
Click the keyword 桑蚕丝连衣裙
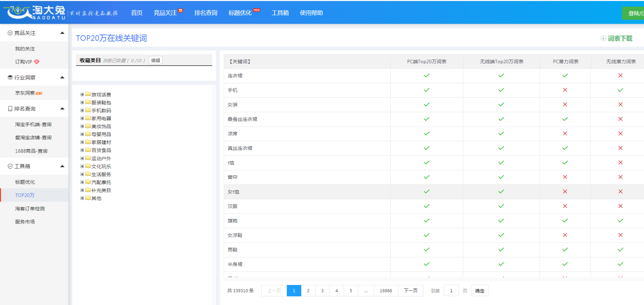(242, 119)
